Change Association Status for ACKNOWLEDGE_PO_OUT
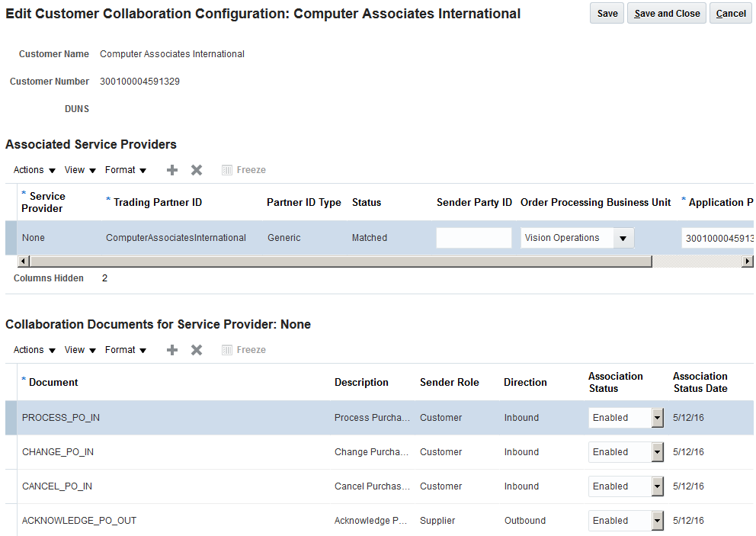Screen dimensions: 756x536 (657, 521)
